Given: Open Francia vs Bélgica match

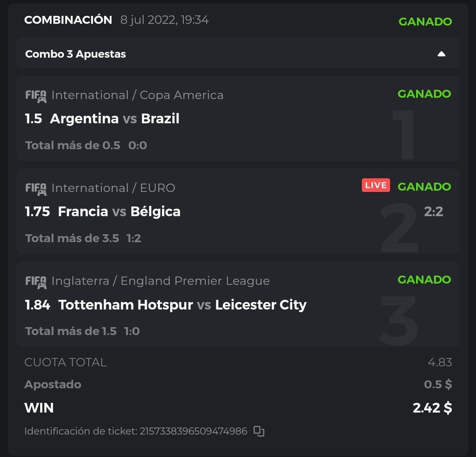Looking at the screenshot, I should pyautogui.click(x=119, y=212).
